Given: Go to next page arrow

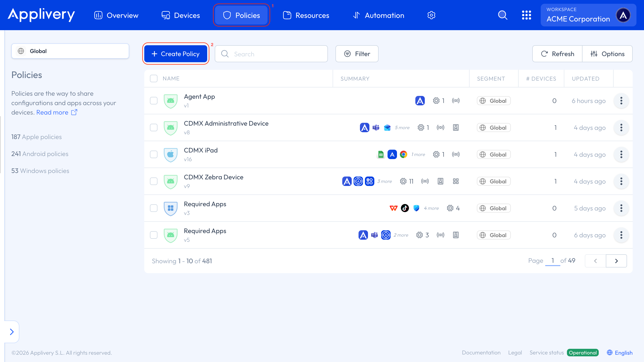Looking at the screenshot, I should 616,261.
